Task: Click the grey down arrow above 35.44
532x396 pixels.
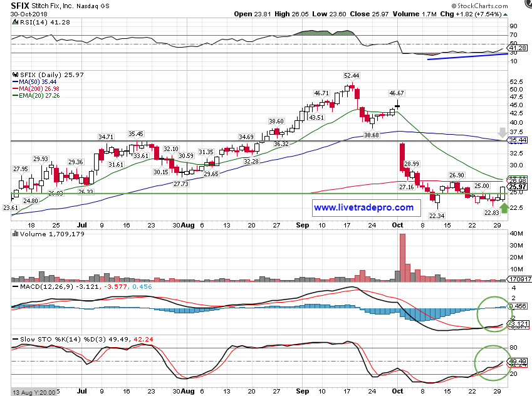Action: 502,133
